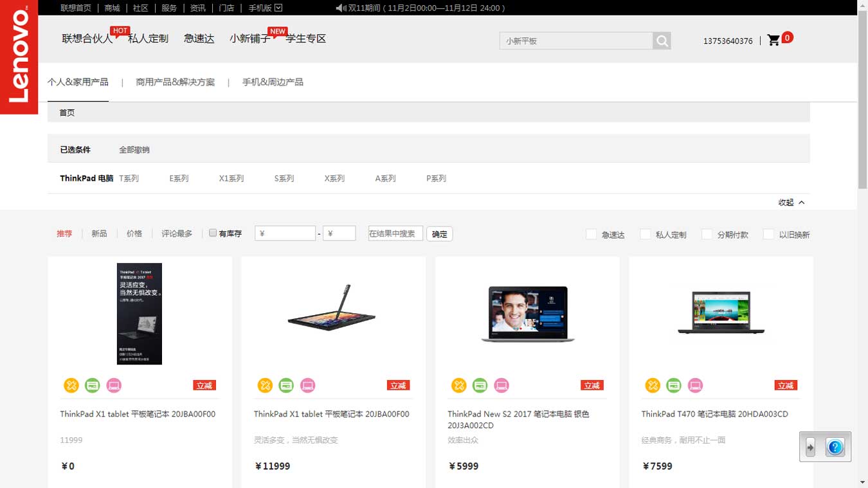Filter by A系列
This screenshot has width=868, height=488.
click(x=386, y=178)
